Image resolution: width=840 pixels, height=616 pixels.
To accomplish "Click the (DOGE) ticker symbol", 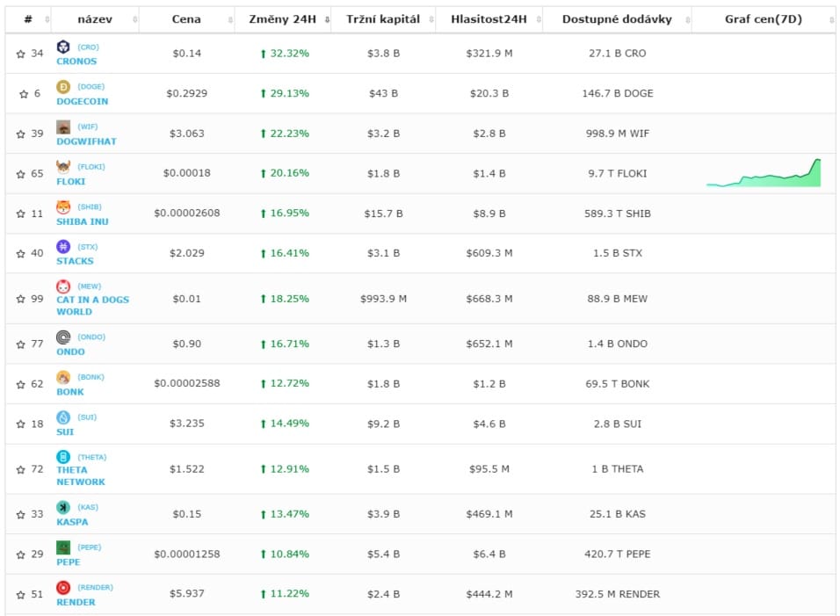I will pos(91,86).
